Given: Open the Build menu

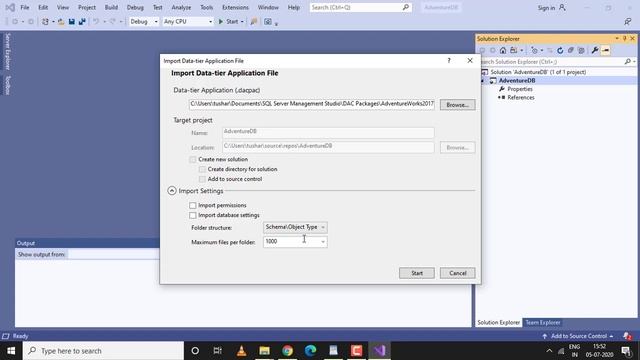Looking at the screenshot, I should (111, 7).
